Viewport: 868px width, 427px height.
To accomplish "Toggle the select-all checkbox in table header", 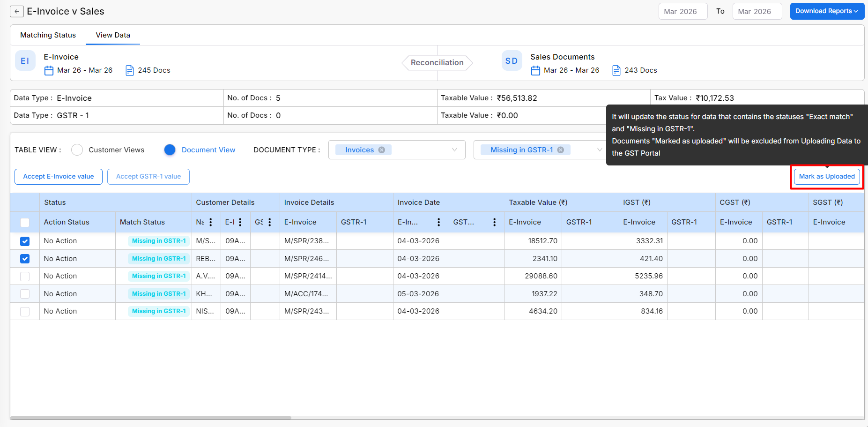I will click(25, 223).
